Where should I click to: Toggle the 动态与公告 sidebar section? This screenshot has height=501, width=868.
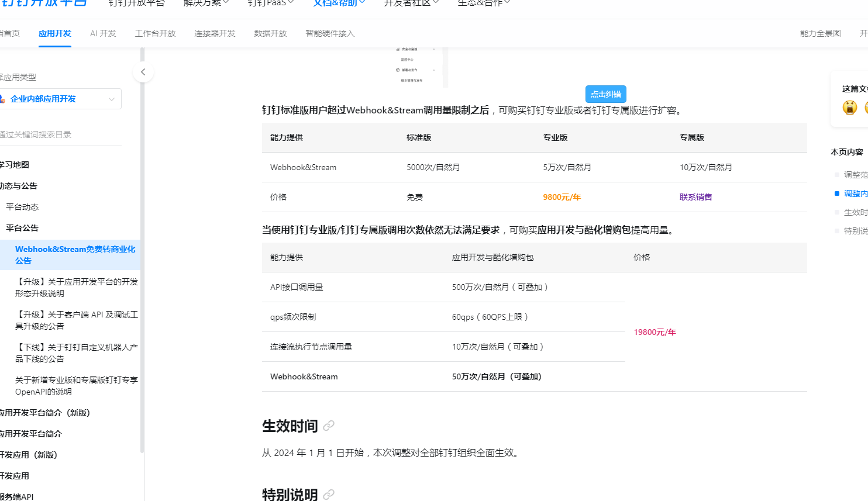tap(19, 186)
